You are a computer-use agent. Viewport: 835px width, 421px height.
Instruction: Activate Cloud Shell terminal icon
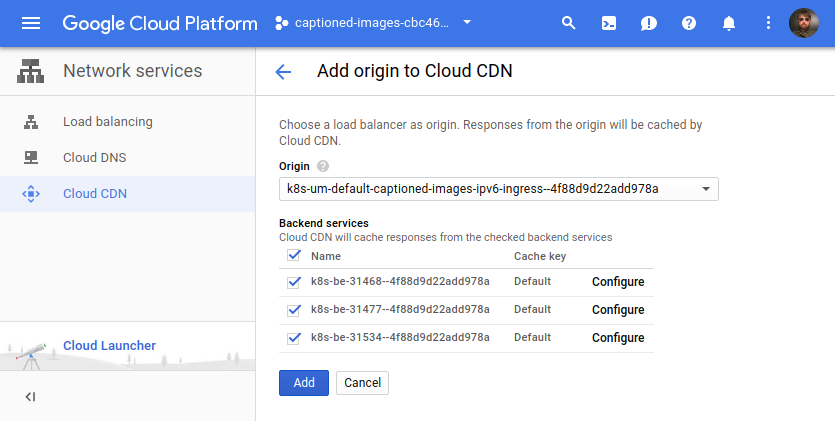click(609, 23)
